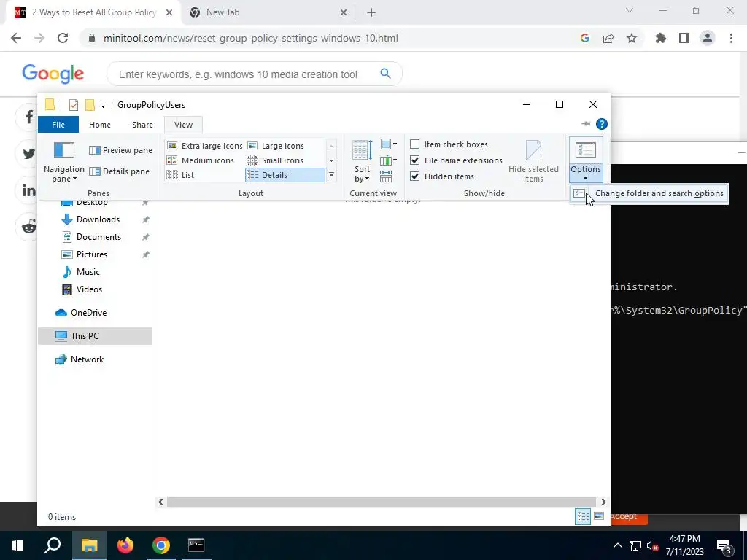Toggle the Preview pane button

point(120,150)
